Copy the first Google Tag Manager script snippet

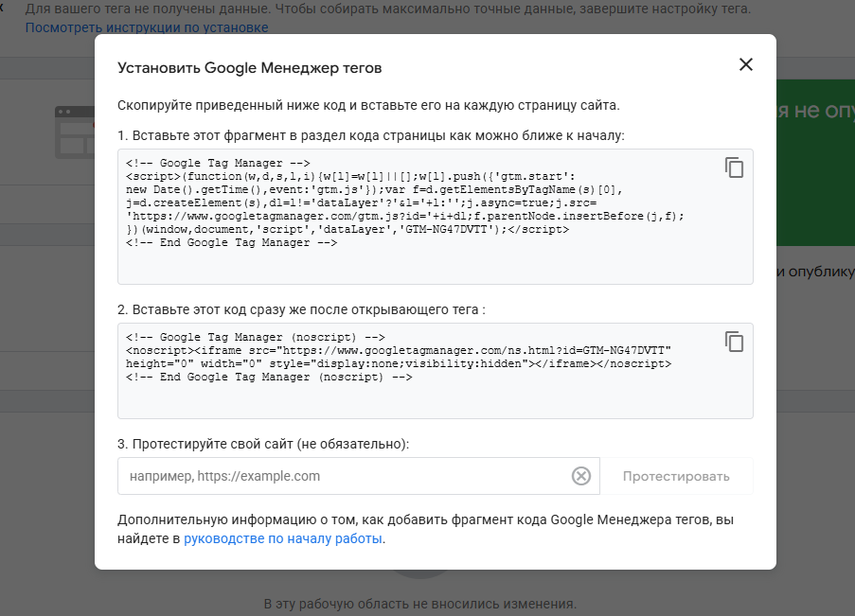[735, 167]
